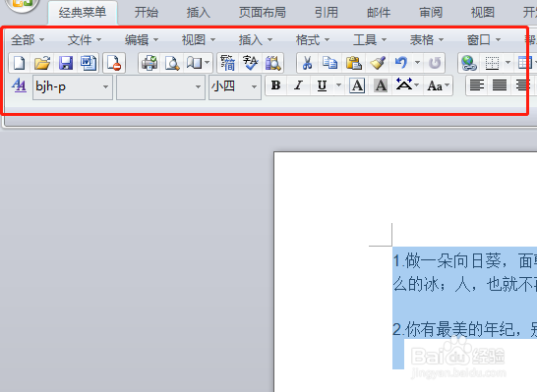Expand the borders dropdown arrow

tap(507, 63)
